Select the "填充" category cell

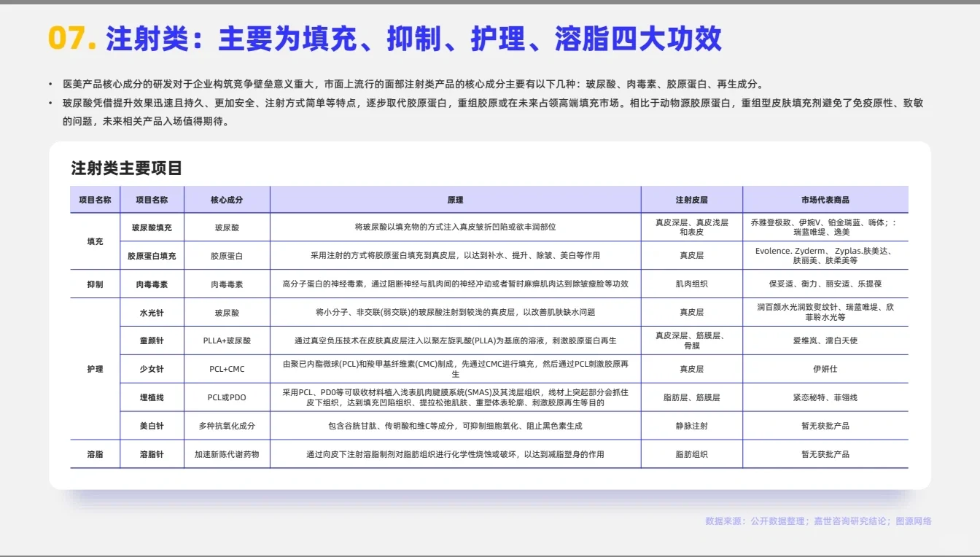pyautogui.click(x=95, y=241)
